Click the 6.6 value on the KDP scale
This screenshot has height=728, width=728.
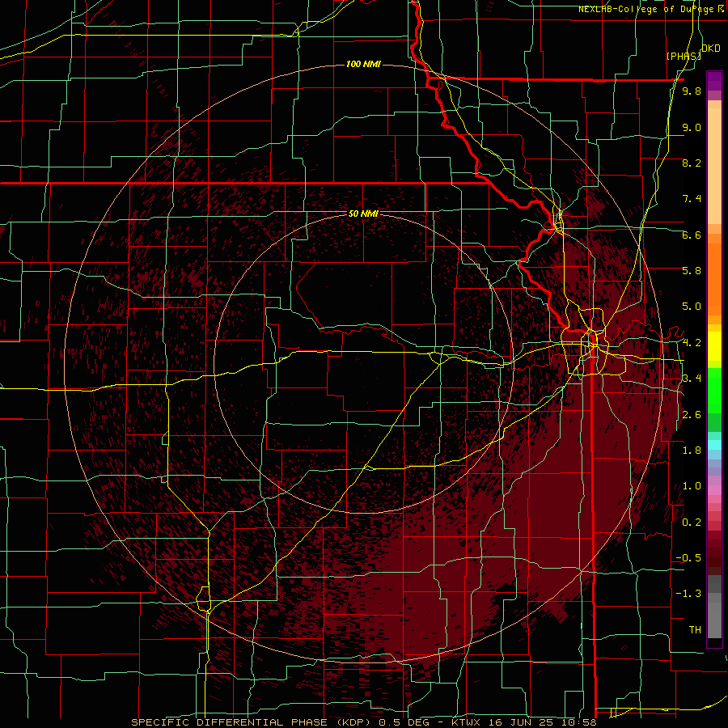click(692, 235)
